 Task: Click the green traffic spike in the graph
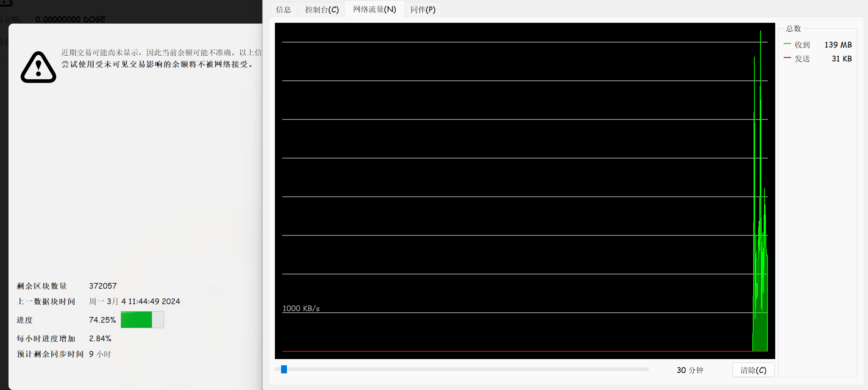(x=760, y=271)
